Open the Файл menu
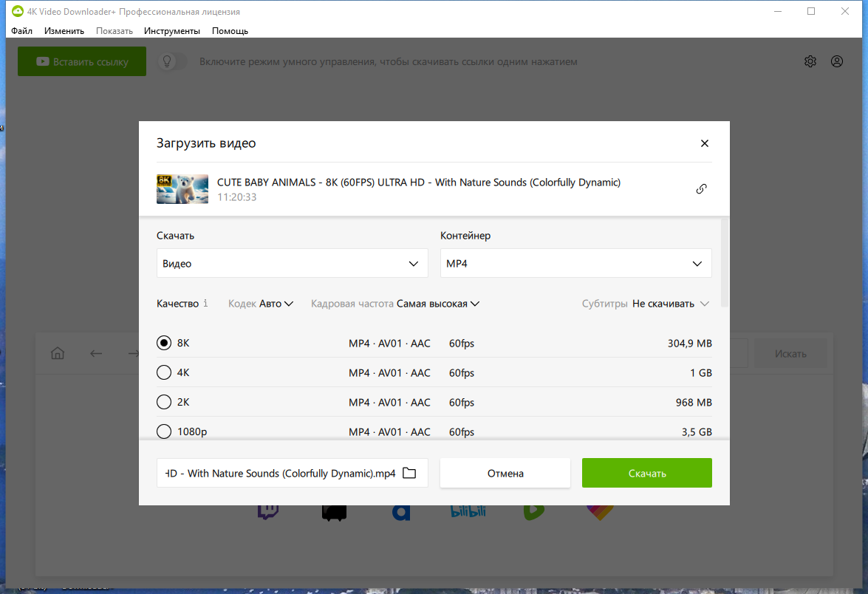Viewport: 868px width, 594px height. pos(21,31)
